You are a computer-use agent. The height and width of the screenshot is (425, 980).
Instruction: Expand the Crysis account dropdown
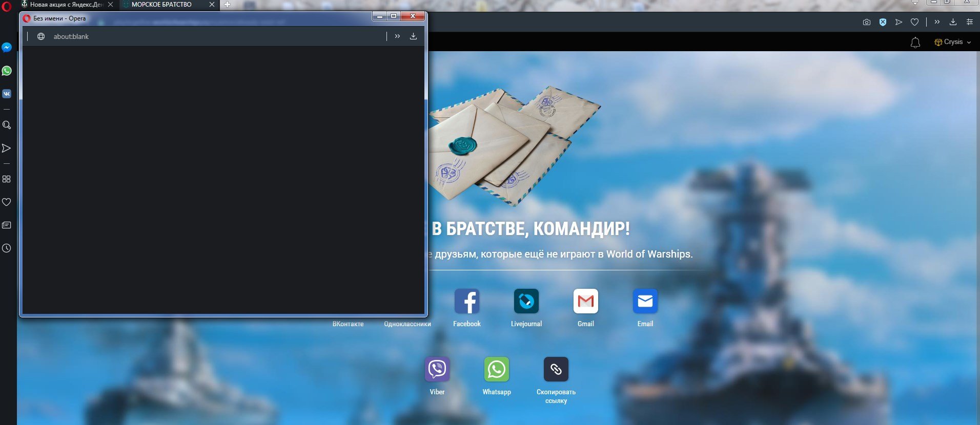(x=953, y=42)
